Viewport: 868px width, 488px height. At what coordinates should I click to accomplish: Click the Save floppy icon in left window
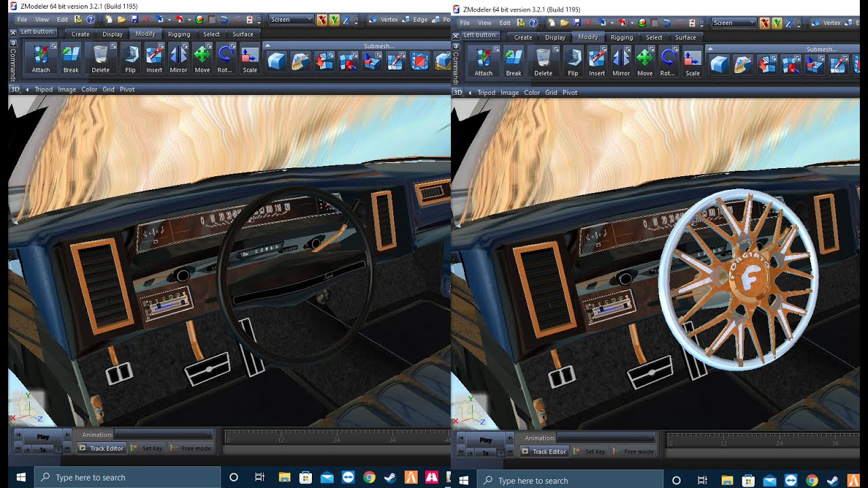(134, 20)
